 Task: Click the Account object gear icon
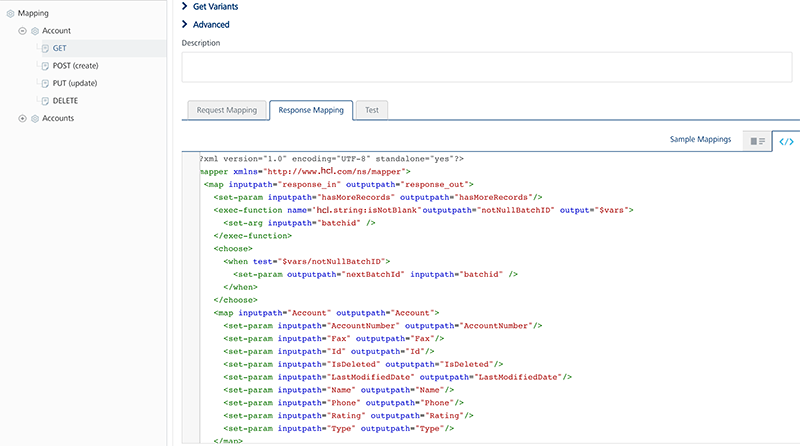point(35,31)
